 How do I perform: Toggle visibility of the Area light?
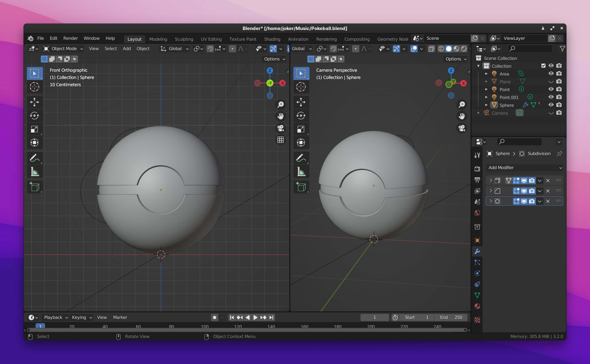[551, 74]
